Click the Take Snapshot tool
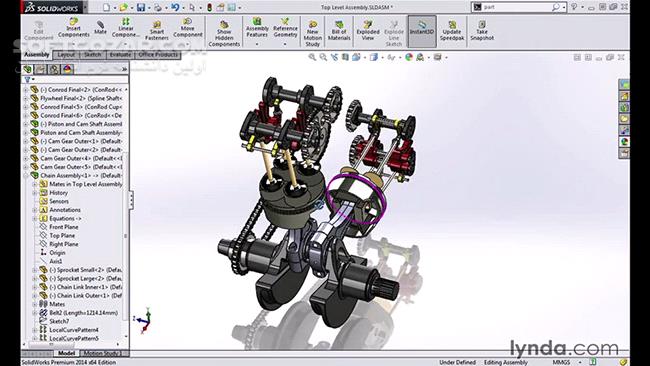The image size is (650, 366). (x=482, y=30)
